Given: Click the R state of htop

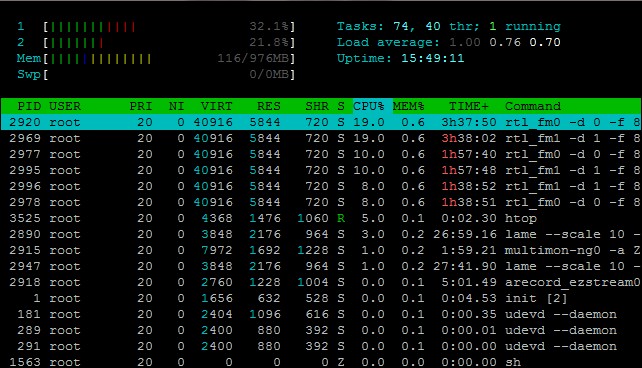Looking at the screenshot, I should point(341,218).
